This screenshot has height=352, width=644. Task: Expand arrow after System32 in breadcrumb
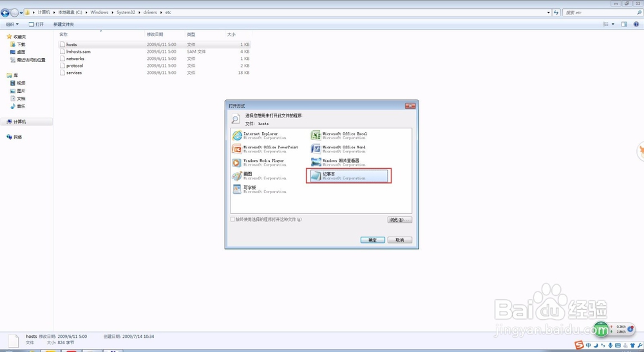(139, 13)
